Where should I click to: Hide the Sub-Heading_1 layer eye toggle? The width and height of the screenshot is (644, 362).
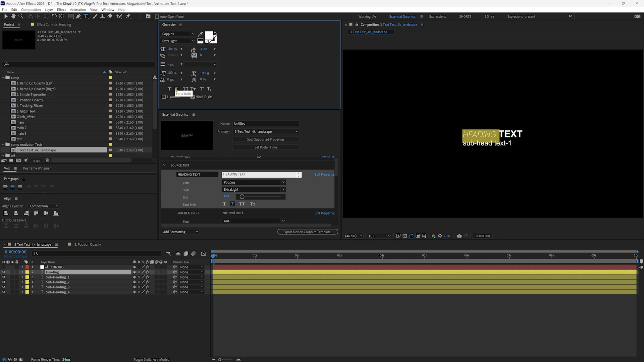pyautogui.click(x=4, y=277)
